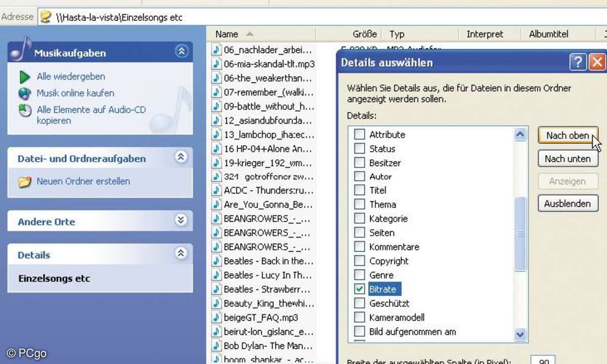Click the Alle wiedergeben play icon
The image size is (607, 364).
point(25,77)
